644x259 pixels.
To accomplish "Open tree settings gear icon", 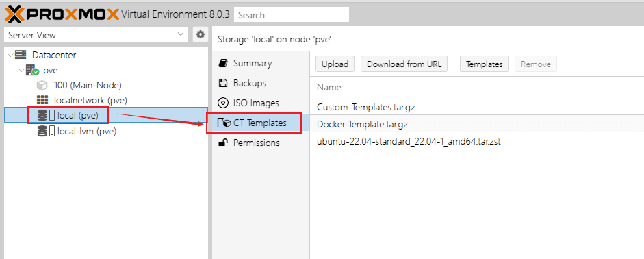I will coord(201,35).
